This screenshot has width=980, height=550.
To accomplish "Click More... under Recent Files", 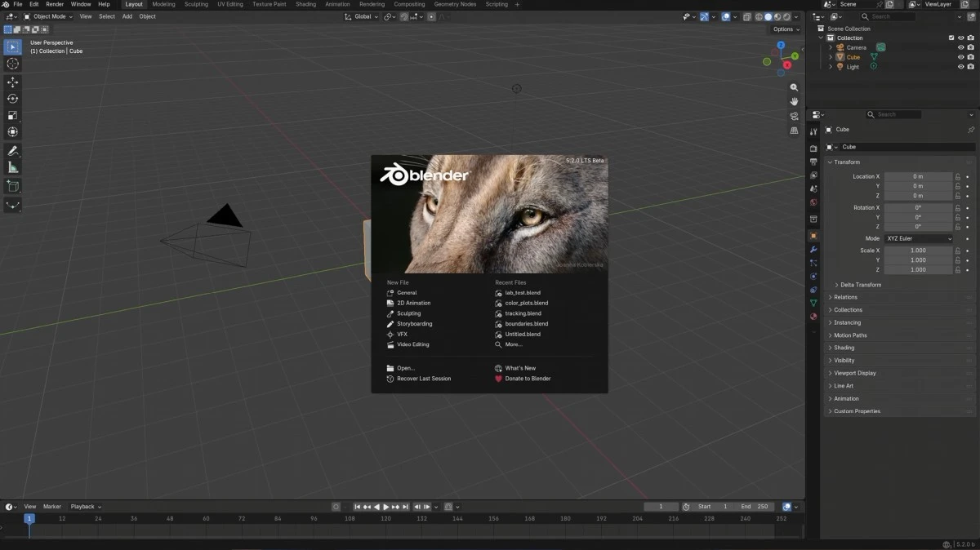I will [513, 344].
